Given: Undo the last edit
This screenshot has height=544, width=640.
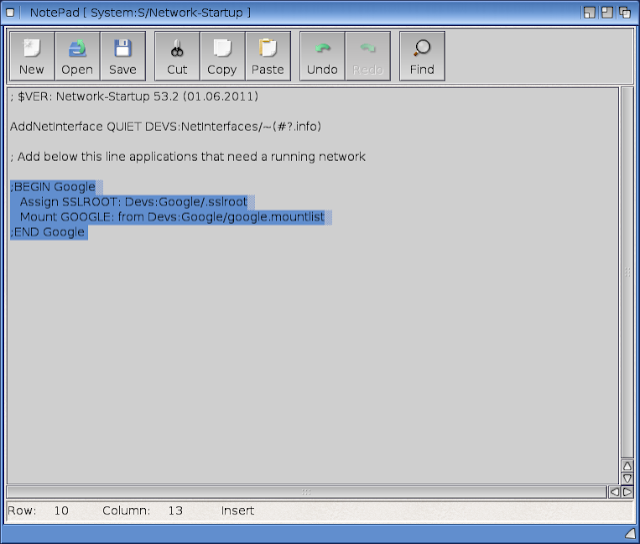Looking at the screenshot, I should point(322,56).
